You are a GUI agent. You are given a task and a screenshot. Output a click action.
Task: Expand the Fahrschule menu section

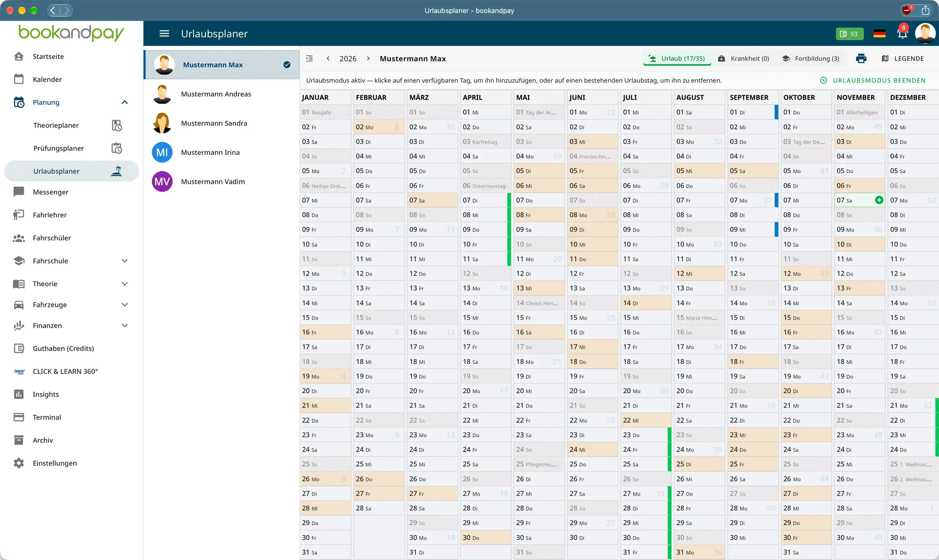[x=124, y=261]
